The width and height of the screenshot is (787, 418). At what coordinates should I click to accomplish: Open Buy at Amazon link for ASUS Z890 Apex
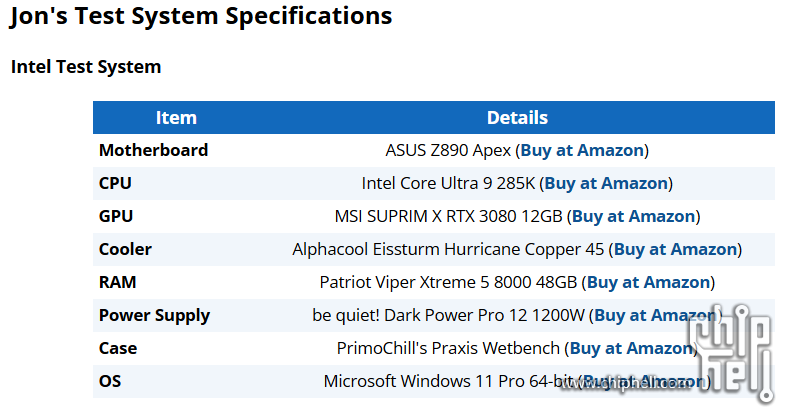582,150
